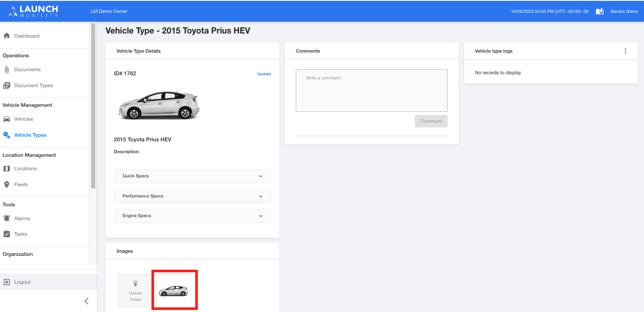644x312 pixels.
Task: Click the Locations map icon
Action: pos(7,169)
